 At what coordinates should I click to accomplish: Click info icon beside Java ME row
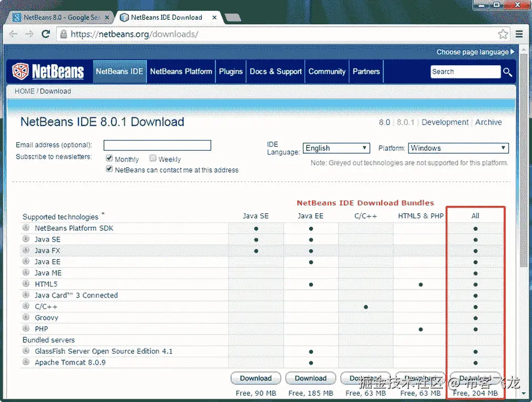tap(26, 272)
